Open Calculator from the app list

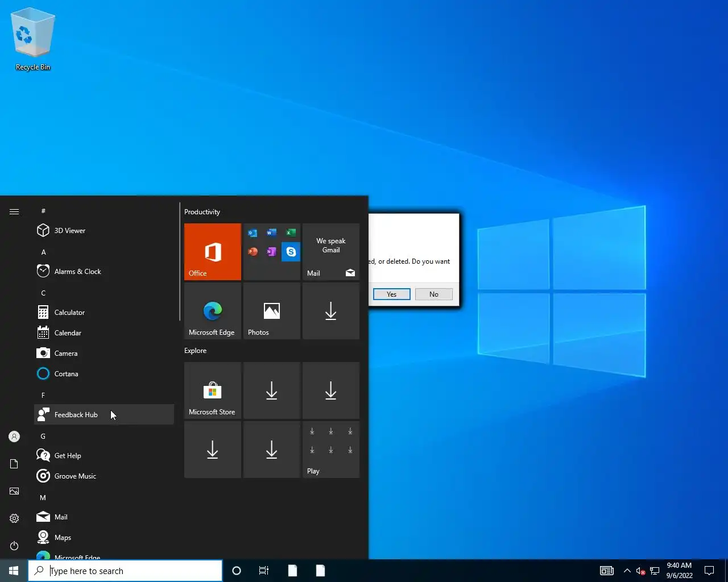pyautogui.click(x=104, y=312)
